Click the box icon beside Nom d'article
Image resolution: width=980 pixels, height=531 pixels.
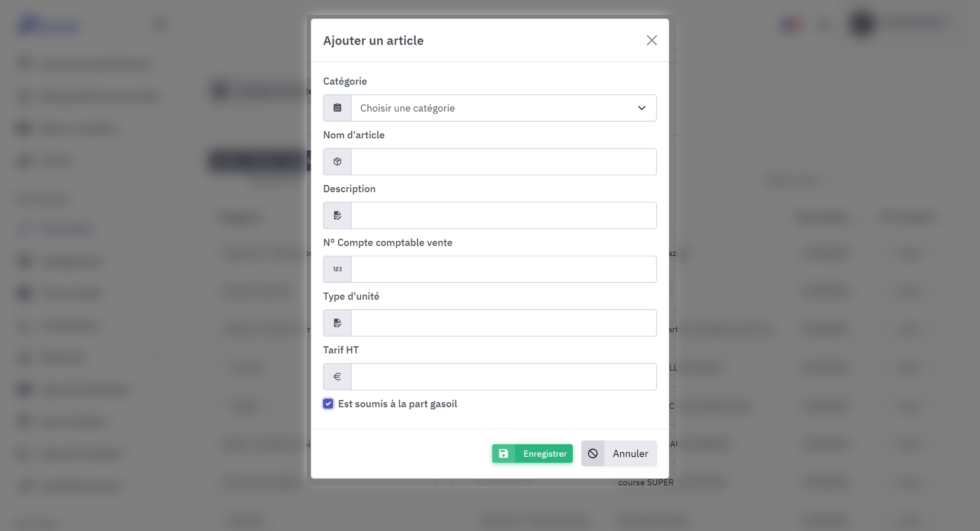(337, 162)
